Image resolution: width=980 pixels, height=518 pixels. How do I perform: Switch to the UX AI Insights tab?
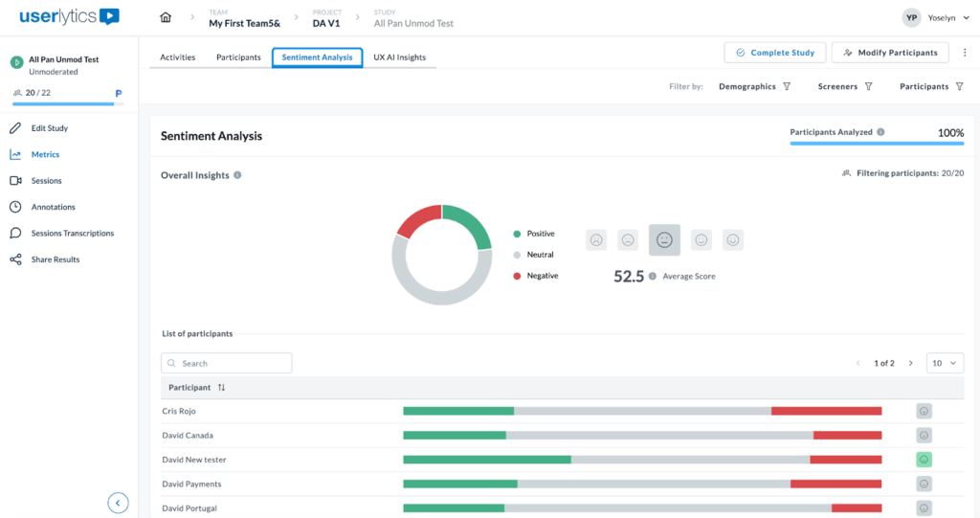tap(399, 57)
